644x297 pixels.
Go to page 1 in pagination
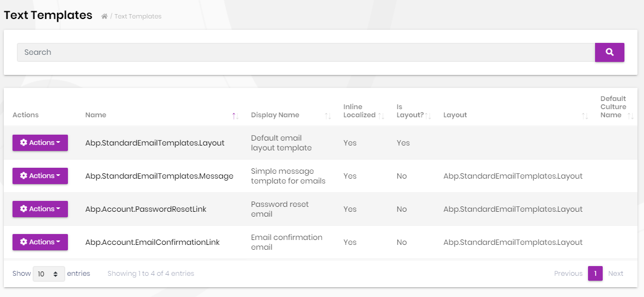pyautogui.click(x=595, y=274)
